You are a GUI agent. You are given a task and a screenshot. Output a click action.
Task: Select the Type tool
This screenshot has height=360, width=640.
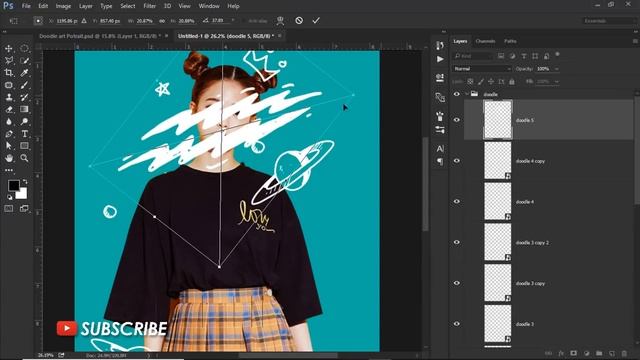(24, 134)
